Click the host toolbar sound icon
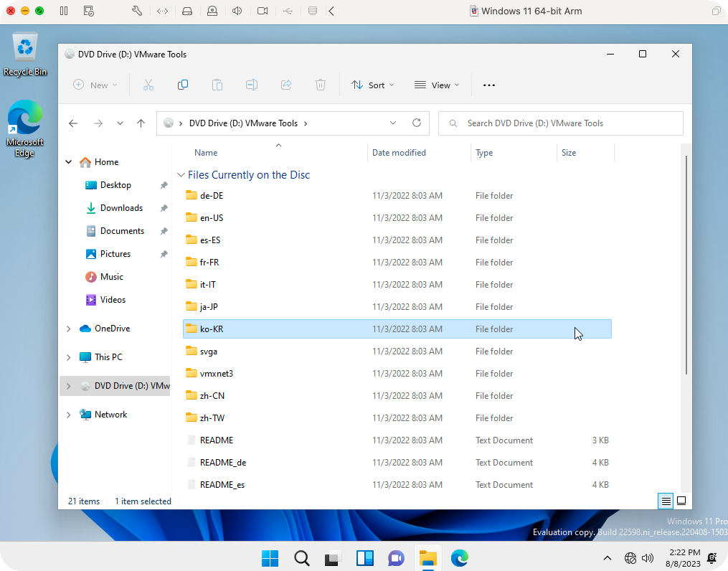This screenshot has height=571, width=728. click(x=237, y=11)
